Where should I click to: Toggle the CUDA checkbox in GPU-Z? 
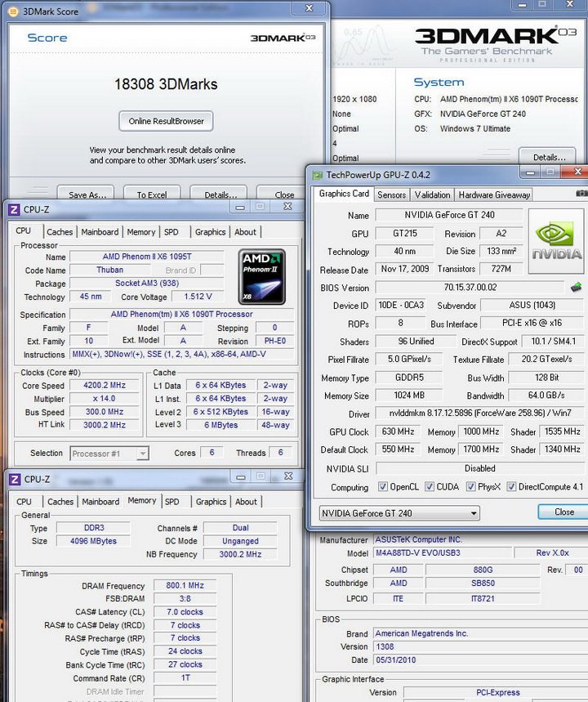pos(429,486)
